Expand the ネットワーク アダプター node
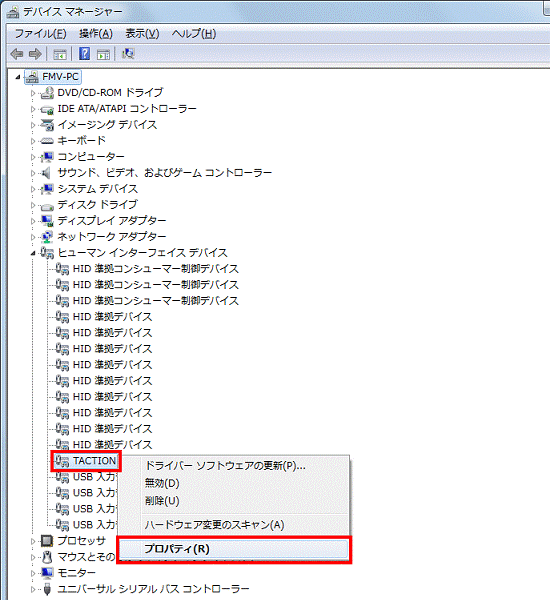Viewport: 550px width, 600px height. 33,237
